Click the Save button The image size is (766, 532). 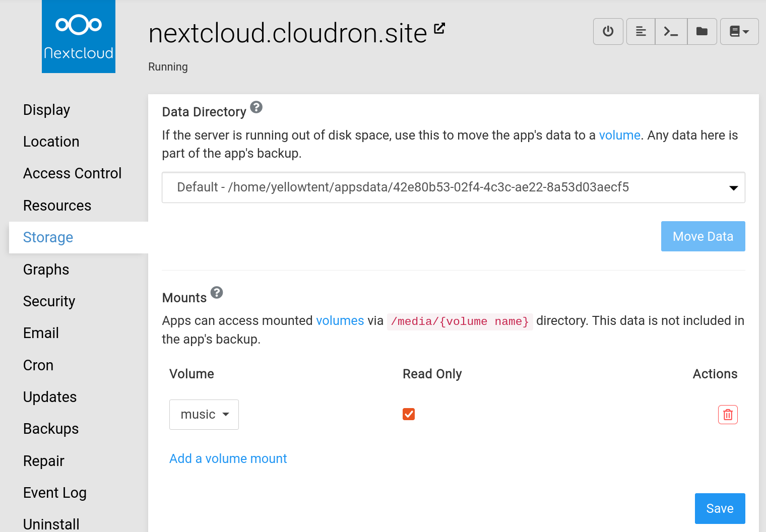click(719, 508)
